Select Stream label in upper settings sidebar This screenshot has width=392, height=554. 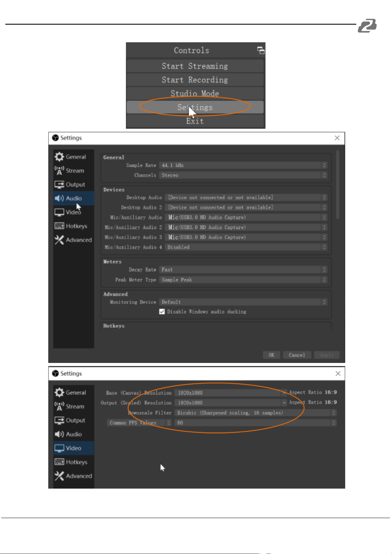[75, 170]
